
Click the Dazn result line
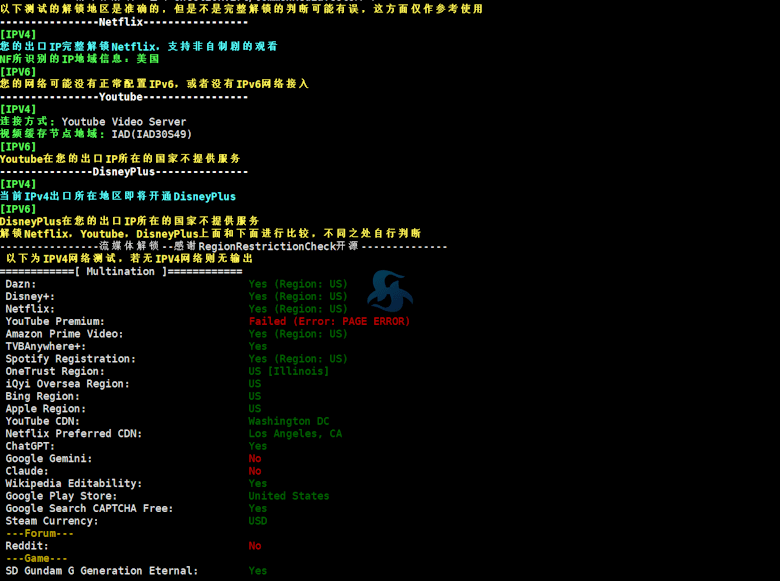[x=21, y=284]
